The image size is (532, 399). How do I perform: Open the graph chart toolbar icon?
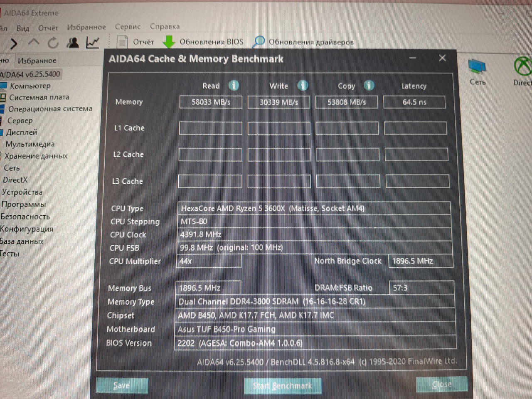[93, 42]
